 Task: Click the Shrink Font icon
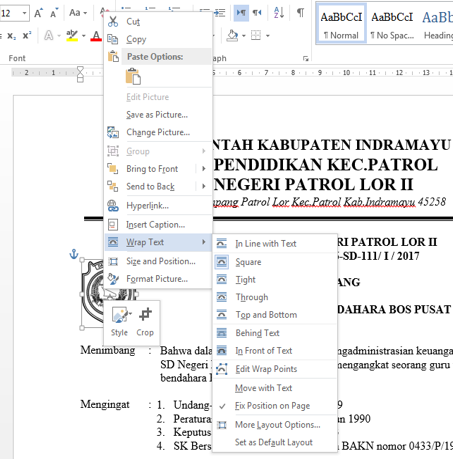(53, 13)
